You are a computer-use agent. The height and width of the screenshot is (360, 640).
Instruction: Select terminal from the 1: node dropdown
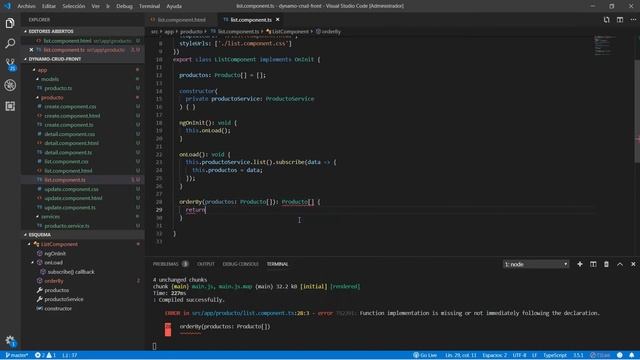click(536, 264)
